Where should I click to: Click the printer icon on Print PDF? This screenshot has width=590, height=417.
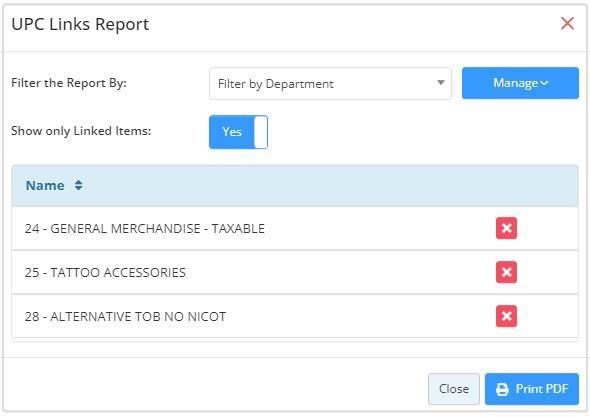pyautogui.click(x=502, y=389)
